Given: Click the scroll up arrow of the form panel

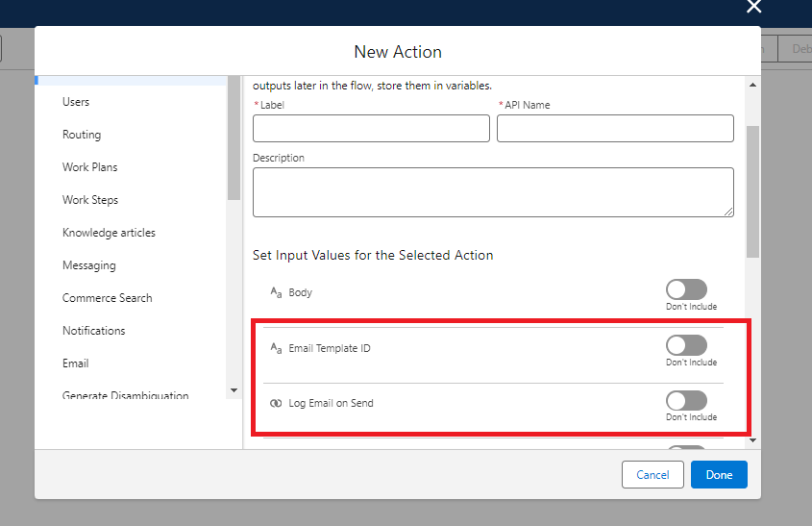Looking at the screenshot, I should (752, 85).
